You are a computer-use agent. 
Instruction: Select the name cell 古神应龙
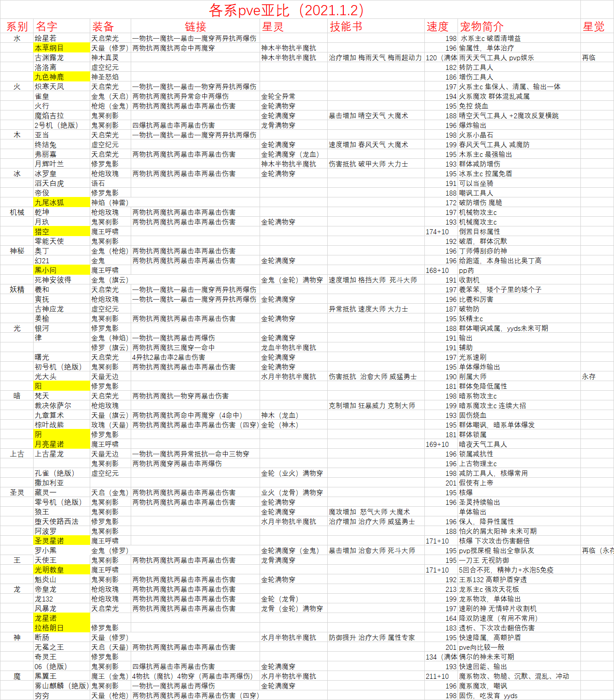62,309
